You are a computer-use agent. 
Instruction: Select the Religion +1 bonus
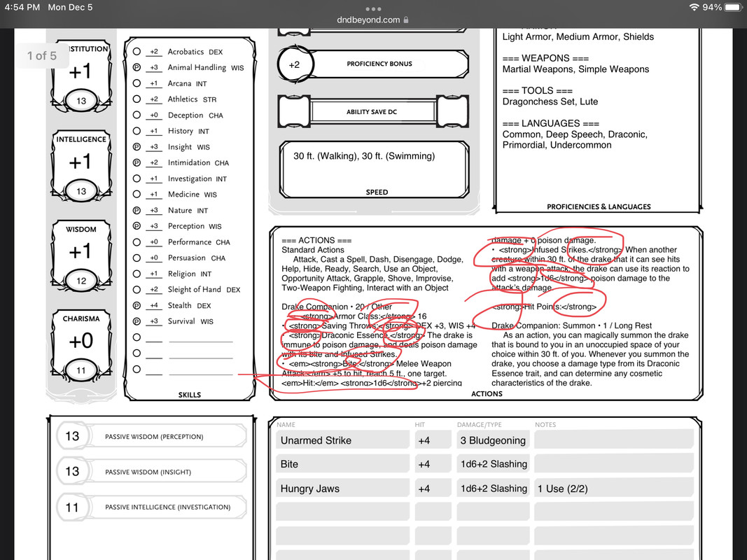pyautogui.click(x=154, y=274)
